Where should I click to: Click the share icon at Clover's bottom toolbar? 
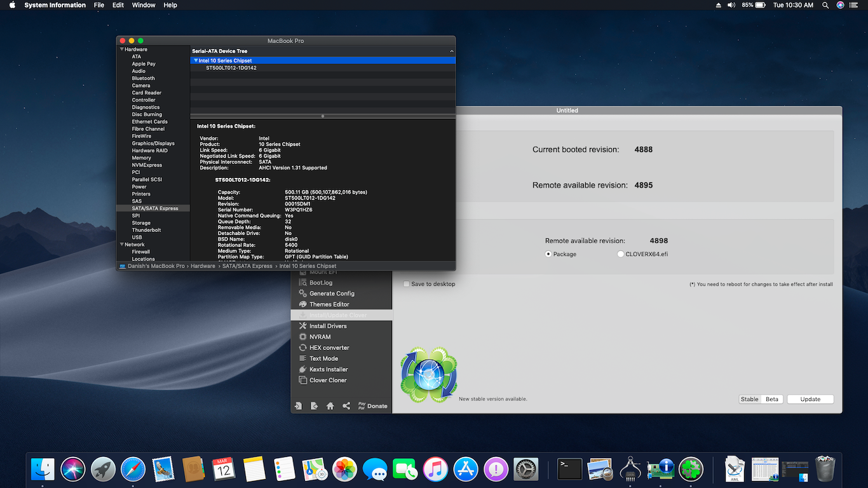(346, 405)
